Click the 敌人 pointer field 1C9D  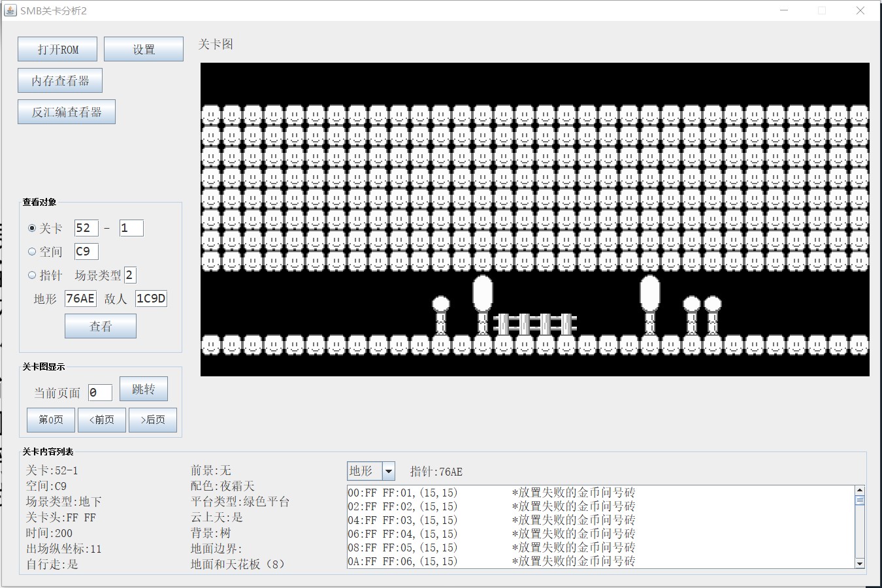151,299
